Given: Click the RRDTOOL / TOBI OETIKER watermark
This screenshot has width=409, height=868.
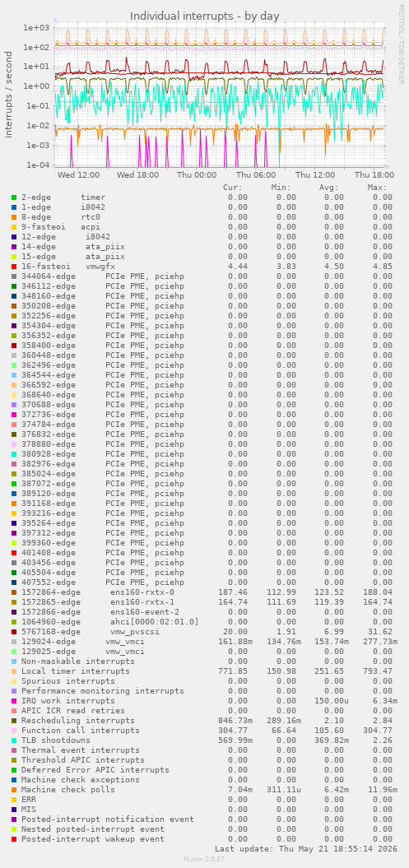Looking at the screenshot, I should 402,44.
